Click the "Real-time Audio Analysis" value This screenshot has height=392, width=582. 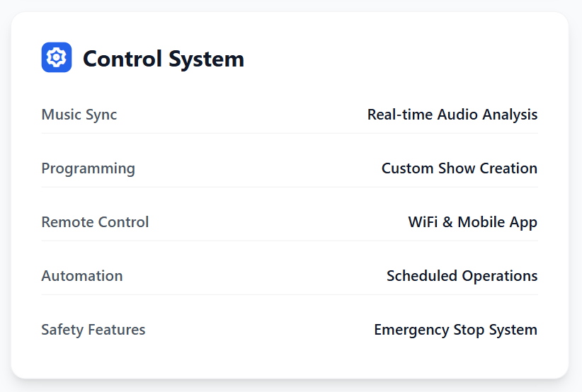pos(452,115)
